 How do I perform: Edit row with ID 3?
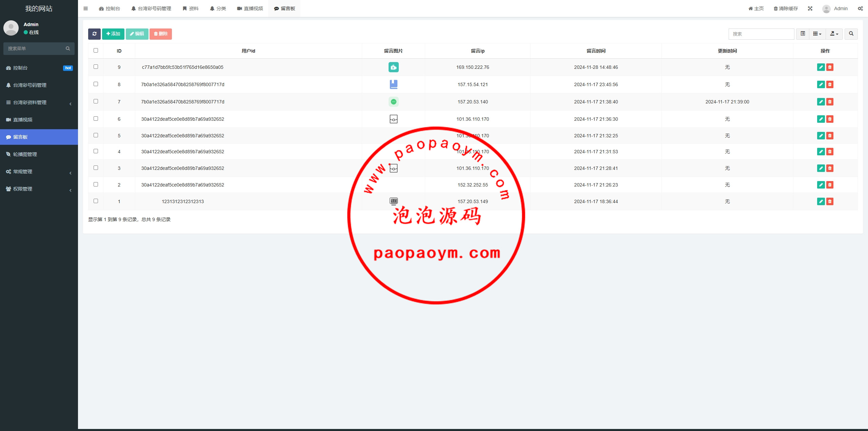pos(821,168)
